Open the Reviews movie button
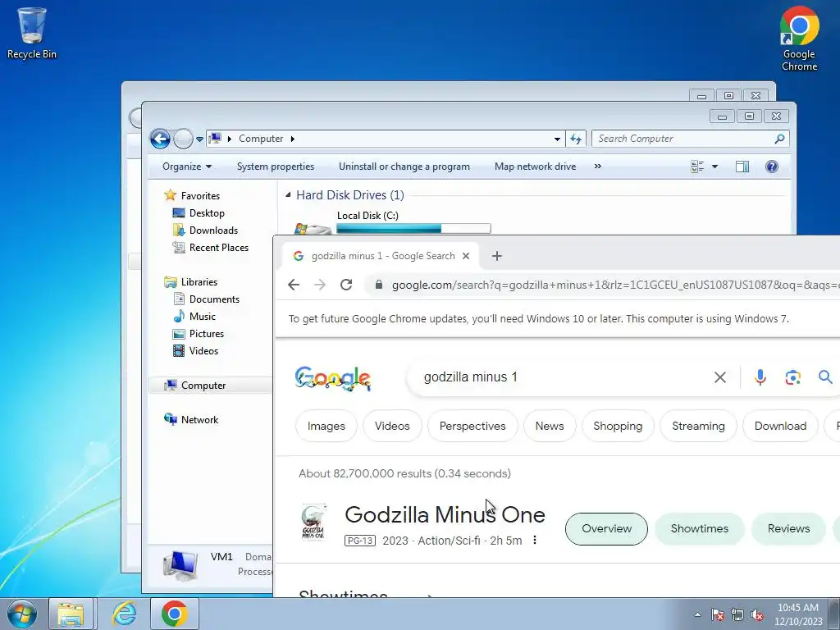 788,529
